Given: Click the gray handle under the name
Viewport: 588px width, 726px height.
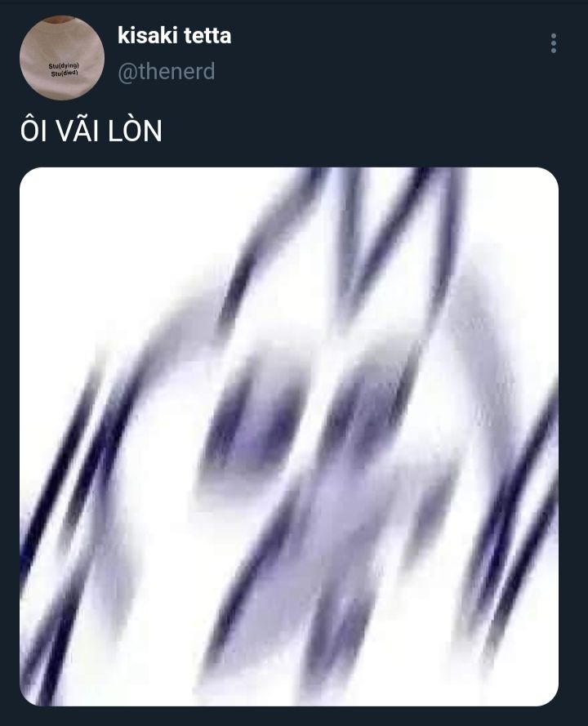Looking at the screenshot, I should 167,72.
